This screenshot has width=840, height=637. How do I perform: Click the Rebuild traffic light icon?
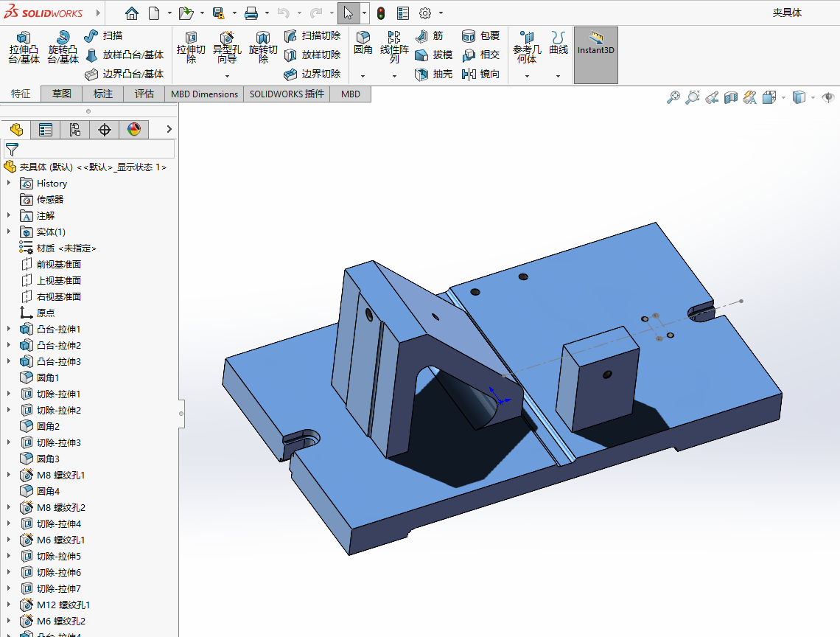[x=381, y=13]
